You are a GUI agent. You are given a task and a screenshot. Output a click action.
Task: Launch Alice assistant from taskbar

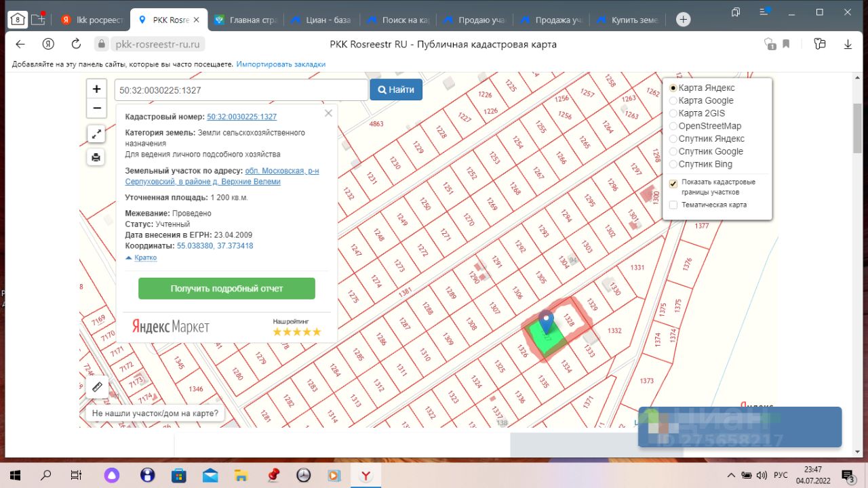click(111, 475)
